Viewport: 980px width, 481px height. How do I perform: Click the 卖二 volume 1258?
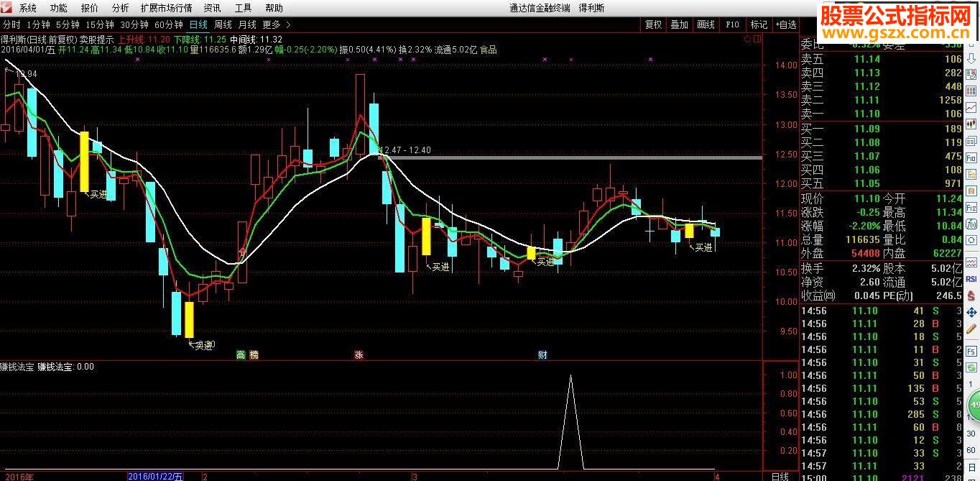[950, 100]
